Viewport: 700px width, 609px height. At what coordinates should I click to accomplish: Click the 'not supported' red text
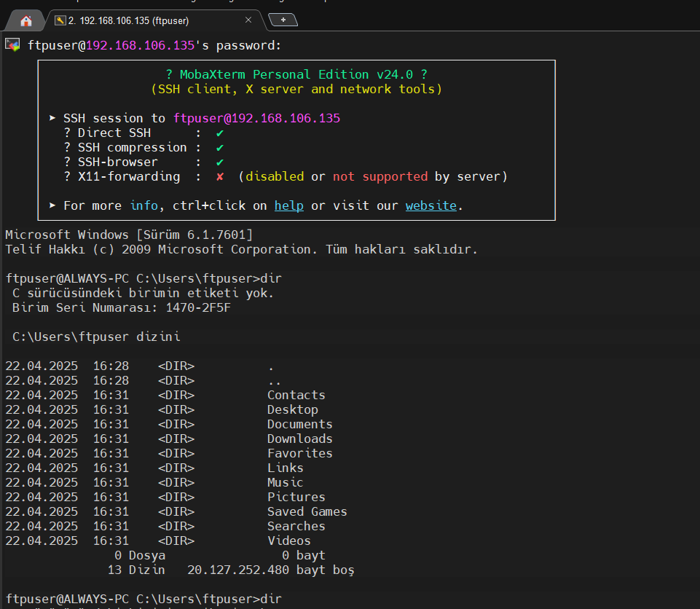pyautogui.click(x=380, y=177)
